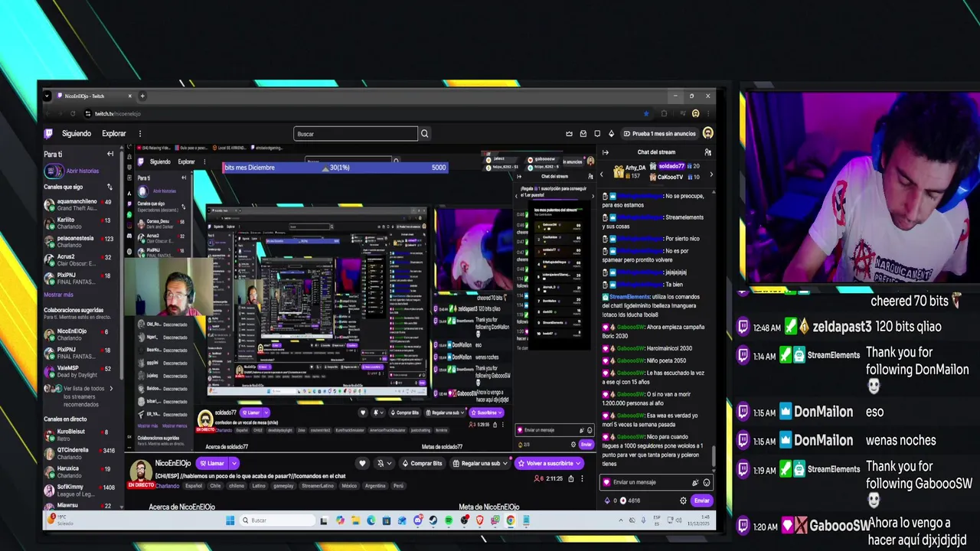Open the Regalar una sub dropdown
Viewport: 980px width, 551px height.
pos(481,463)
